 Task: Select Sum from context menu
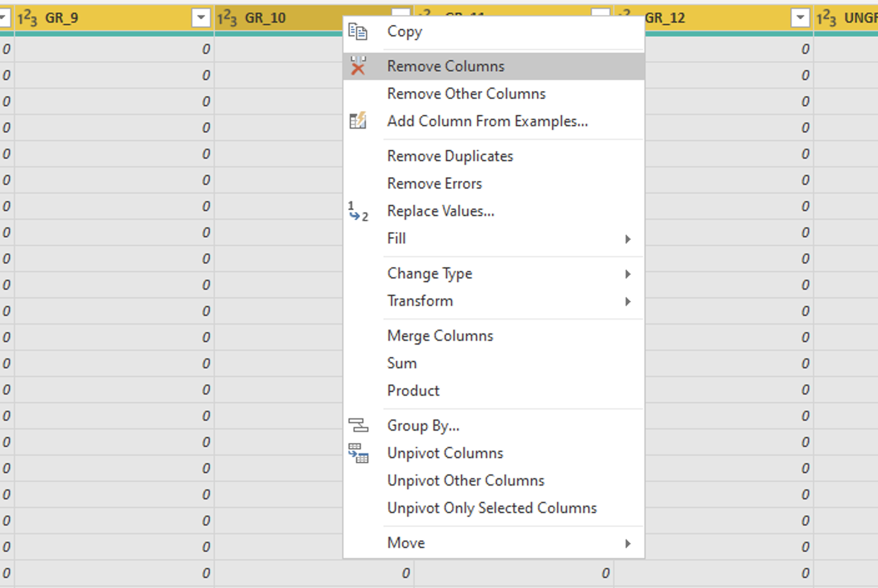click(494, 363)
